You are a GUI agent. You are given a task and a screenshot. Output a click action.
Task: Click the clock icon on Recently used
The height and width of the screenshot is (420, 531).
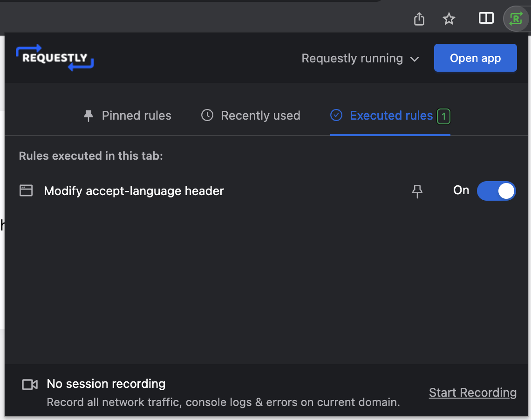(x=207, y=115)
